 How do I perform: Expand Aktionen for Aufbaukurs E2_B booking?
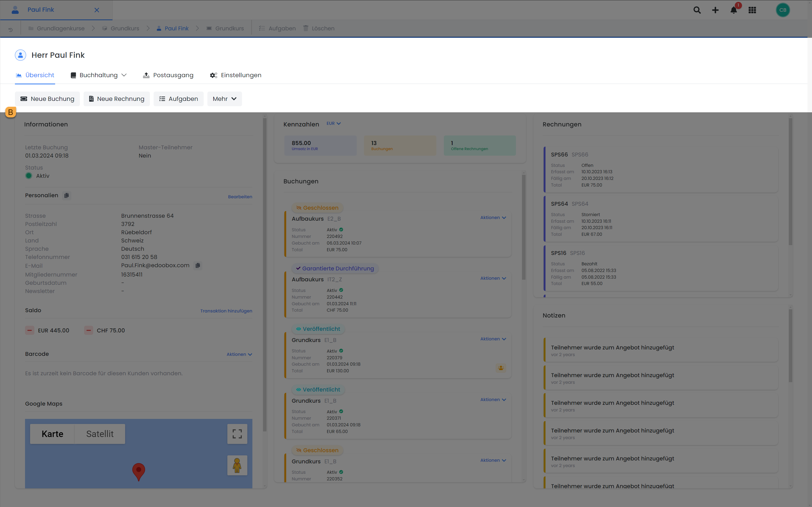click(x=493, y=218)
